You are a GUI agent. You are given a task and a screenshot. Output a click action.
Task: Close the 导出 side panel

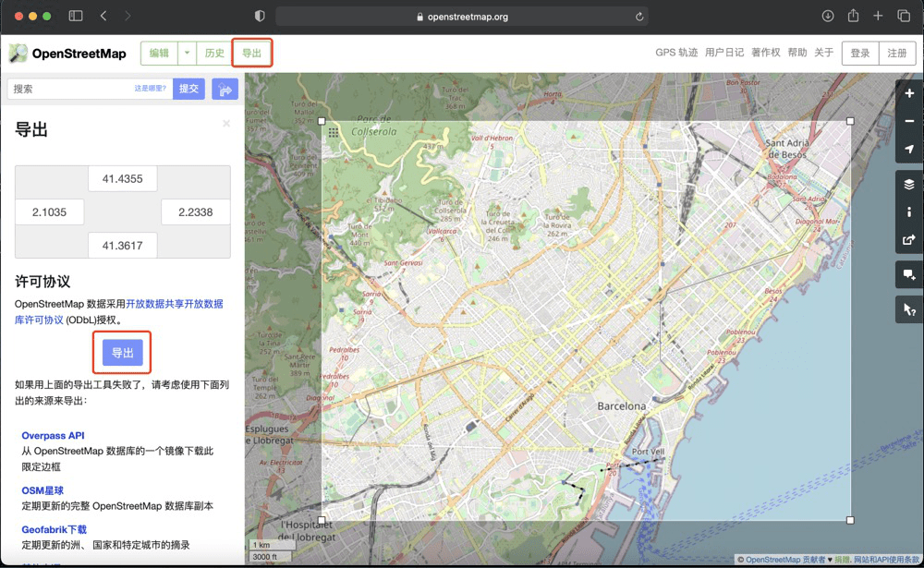(x=226, y=123)
